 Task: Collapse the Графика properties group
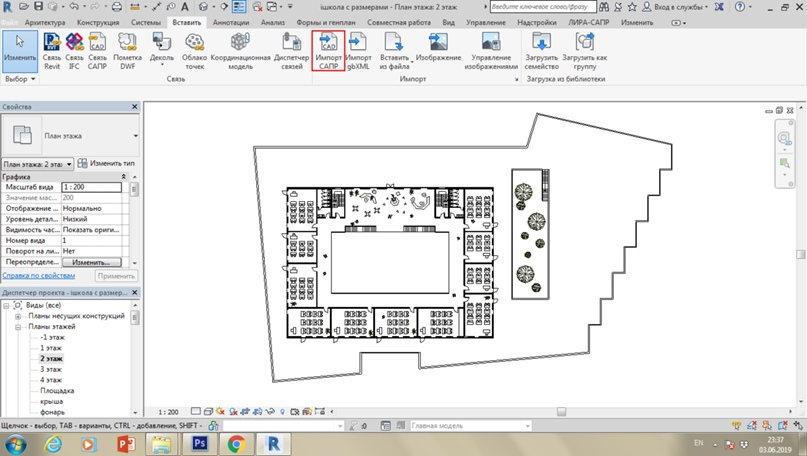124,177
